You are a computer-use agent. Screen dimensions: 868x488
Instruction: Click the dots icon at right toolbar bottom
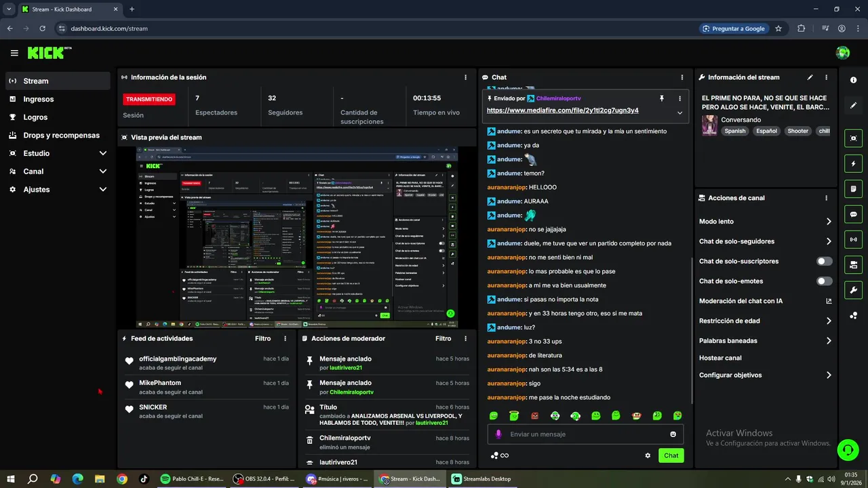click(853, 315)
